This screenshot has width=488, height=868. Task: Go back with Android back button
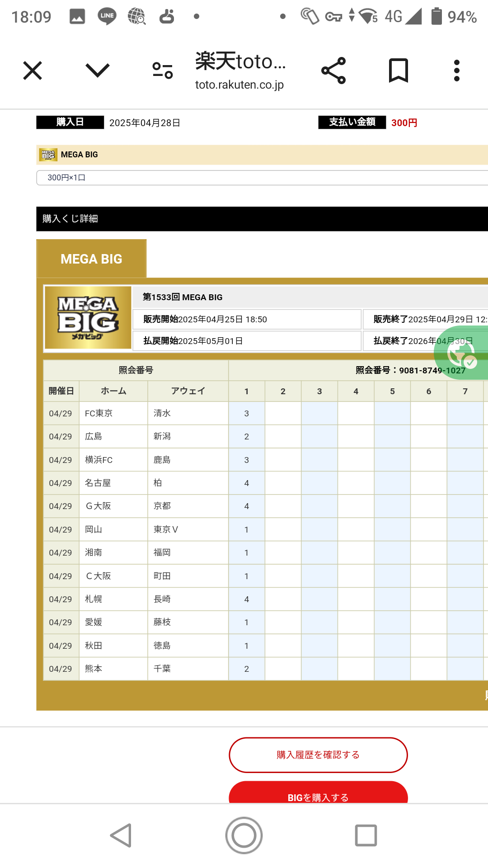click(121, 835)
